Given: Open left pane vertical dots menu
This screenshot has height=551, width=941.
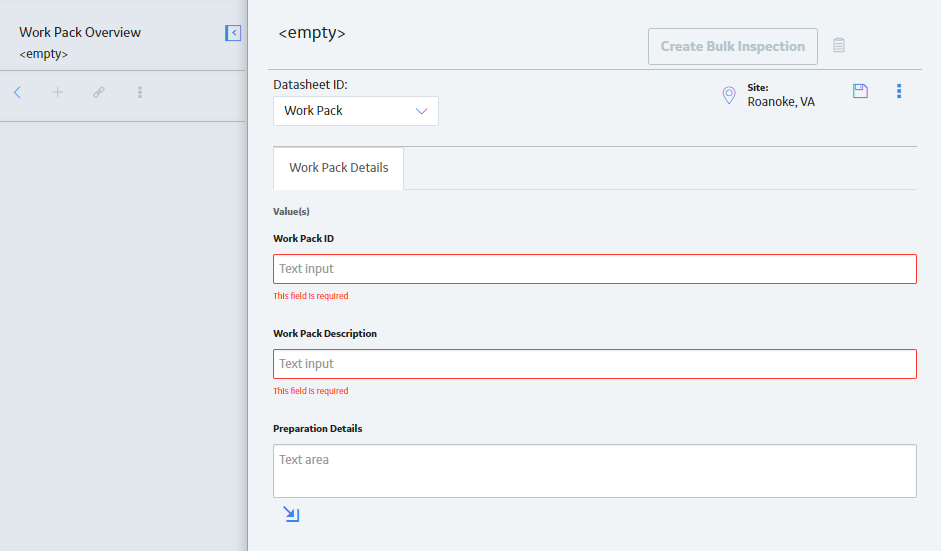Looking at the screenshot, I should (x=140, y=92).
